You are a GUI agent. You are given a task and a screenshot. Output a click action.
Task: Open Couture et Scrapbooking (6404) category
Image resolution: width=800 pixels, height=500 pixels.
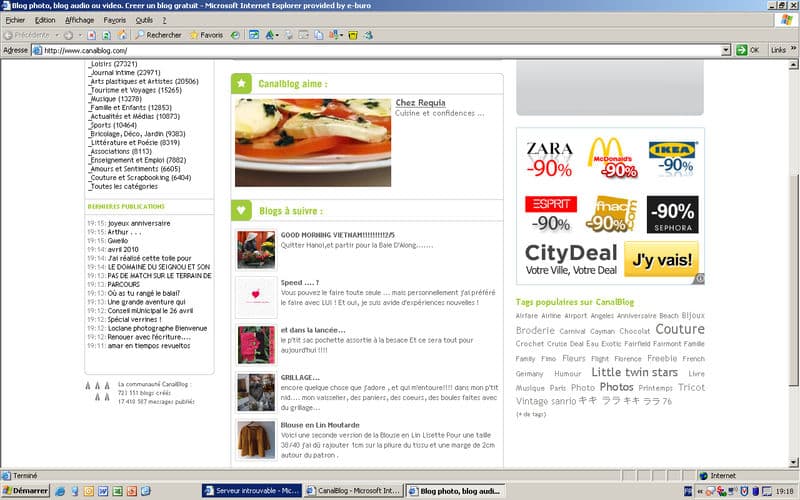pyautogui.click(x=140, y=178)
